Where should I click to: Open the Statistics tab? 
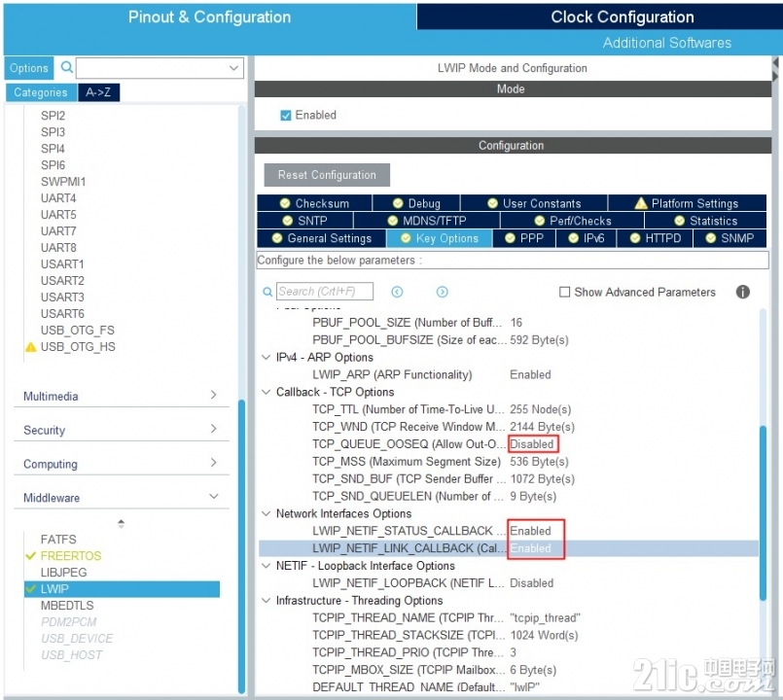705,221
